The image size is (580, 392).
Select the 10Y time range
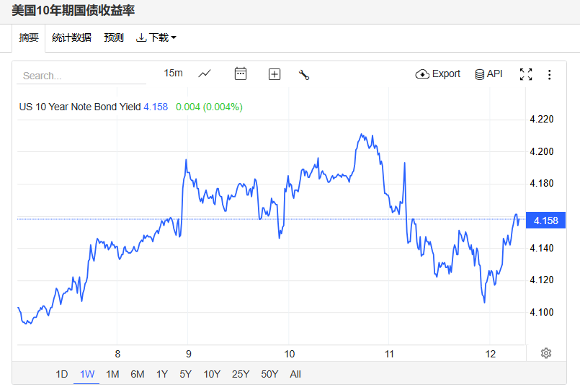click(x=212, y=374)
